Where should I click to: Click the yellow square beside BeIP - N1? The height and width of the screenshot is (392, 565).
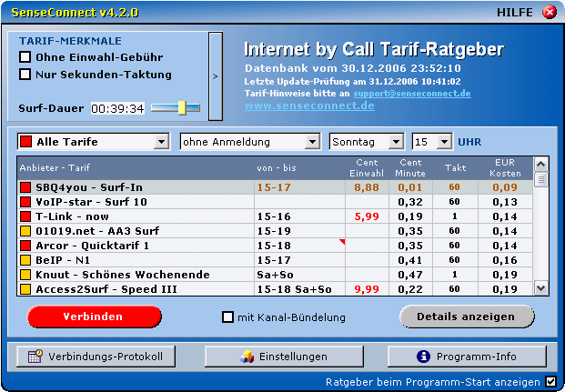(25, 260)
